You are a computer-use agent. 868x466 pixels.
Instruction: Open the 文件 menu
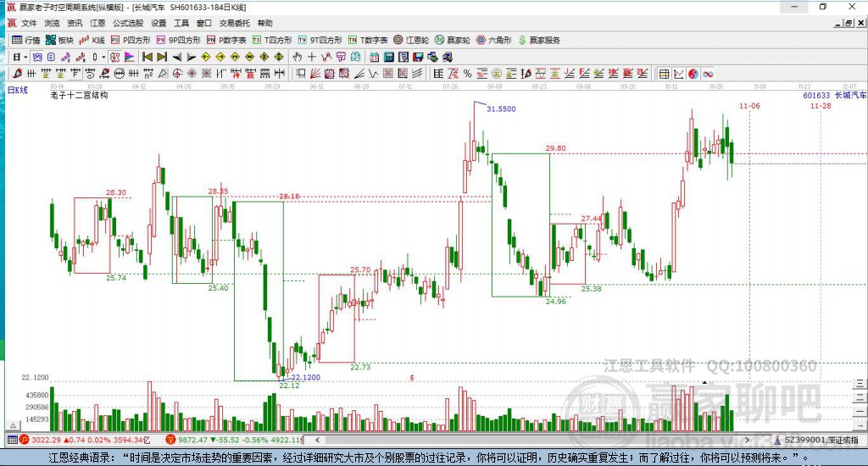[29, 23]
